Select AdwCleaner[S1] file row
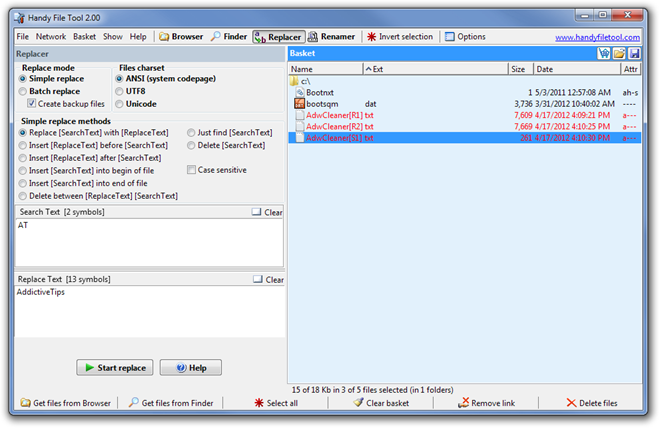660x428 pixels. click(x=465, y=138)
